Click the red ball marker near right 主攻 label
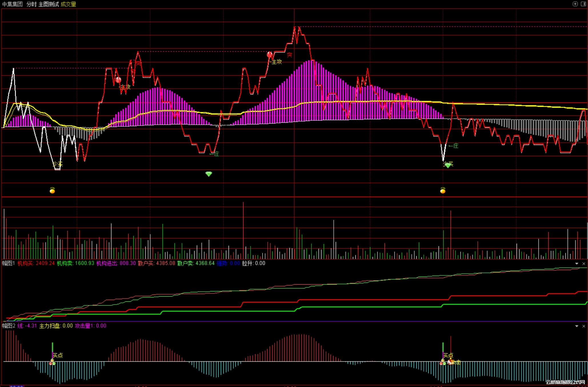588x387 pixels. coord(269,54)
